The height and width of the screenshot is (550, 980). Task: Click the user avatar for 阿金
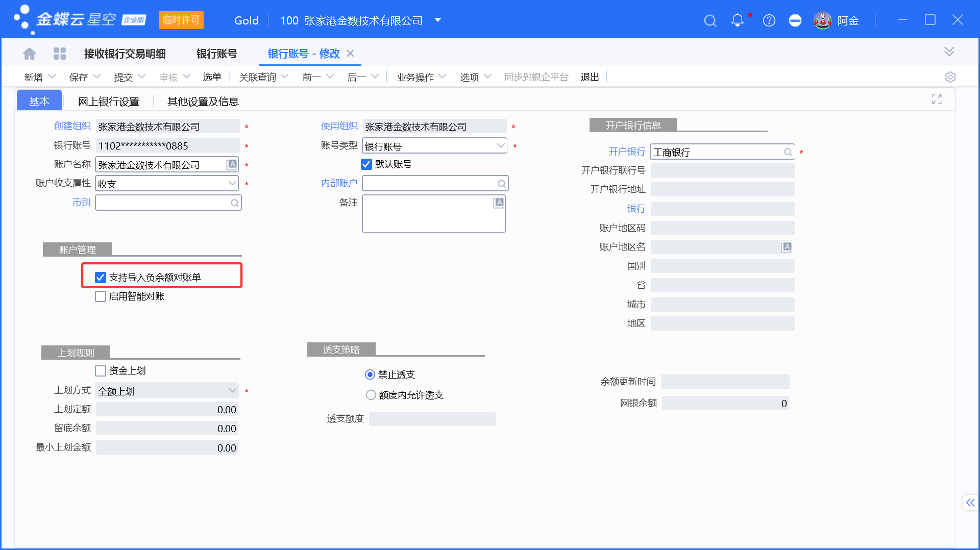click(823, 20)
